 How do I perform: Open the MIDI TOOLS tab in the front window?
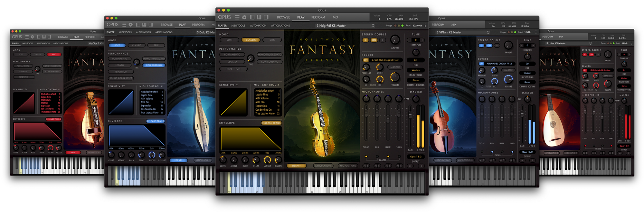[238, 25]
